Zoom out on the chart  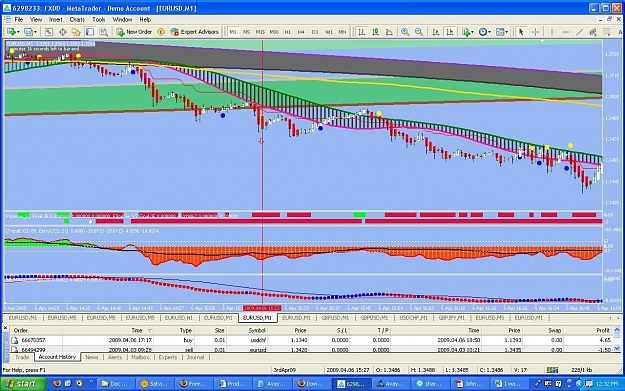point(419,32)
